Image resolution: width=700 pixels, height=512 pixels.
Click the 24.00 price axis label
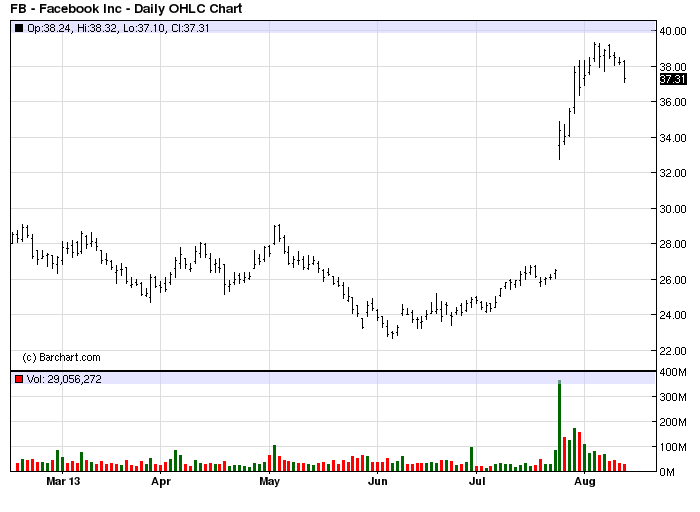coord(673,315)
